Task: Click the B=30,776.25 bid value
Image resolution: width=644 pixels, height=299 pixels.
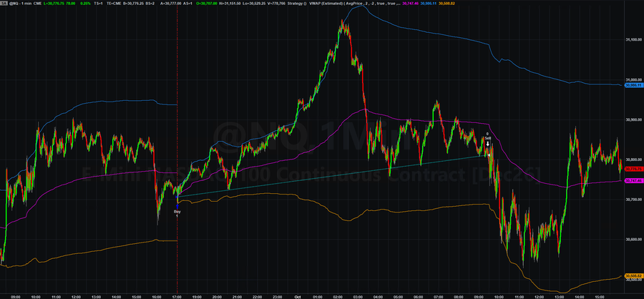Action: [x=133, y=4]
